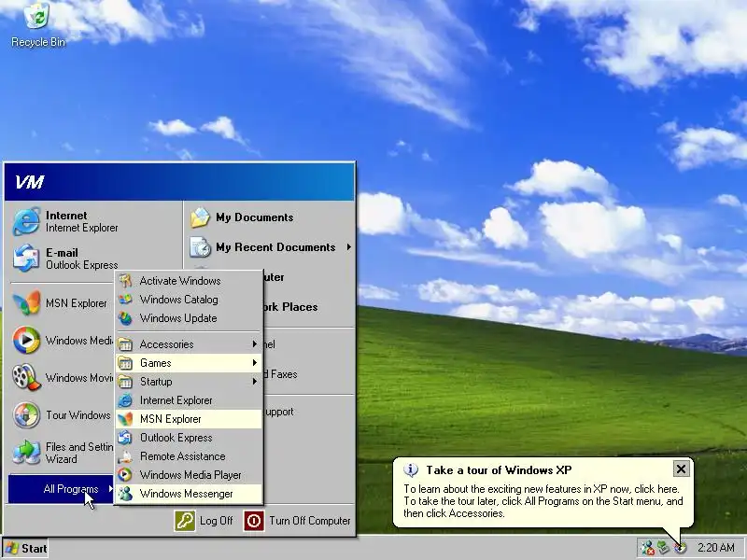Click the Tour Windows XP tray icon

click(x=681, y=548)
